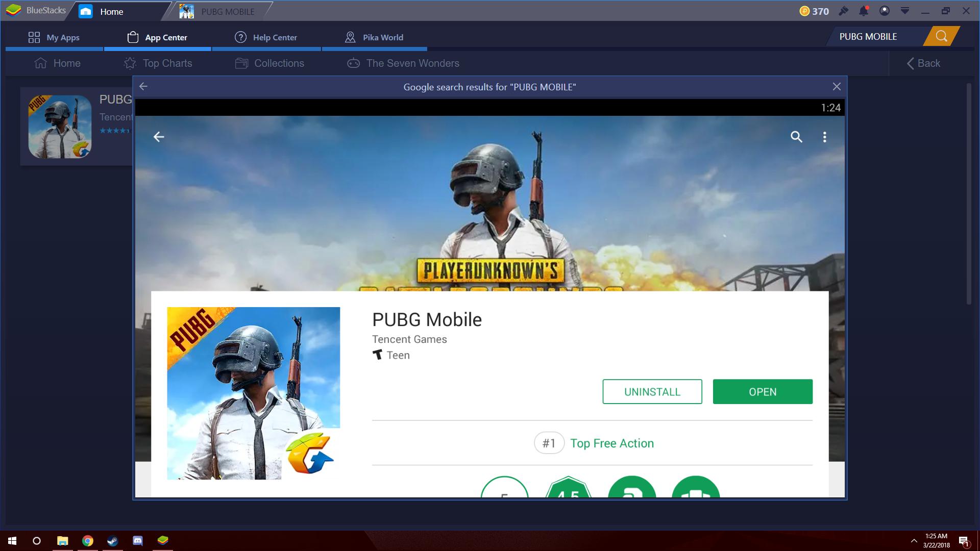Screen dimensions: 980x551
Task: Select the Top Charts tab in App Center
Action: coord(167,63)
